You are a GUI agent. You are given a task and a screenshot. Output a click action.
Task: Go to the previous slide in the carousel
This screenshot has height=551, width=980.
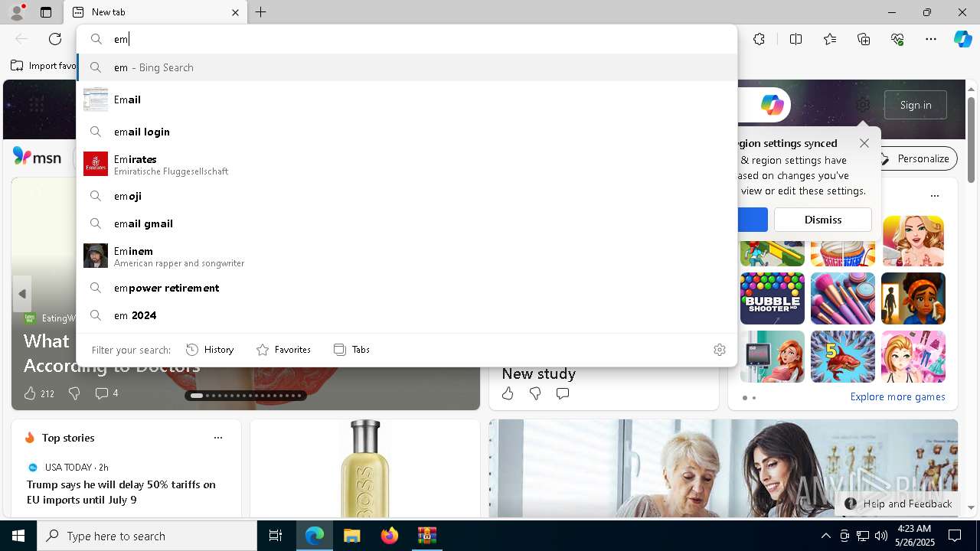pos(22,294)
